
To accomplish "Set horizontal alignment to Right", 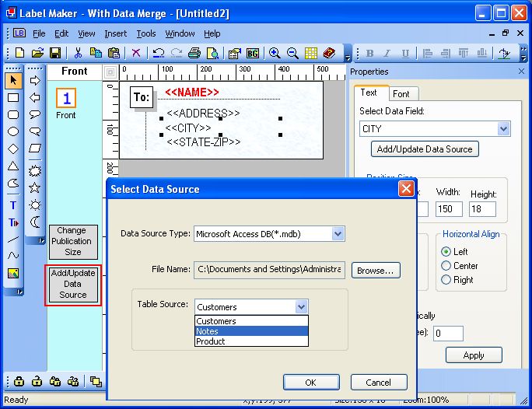I will 446,280.
